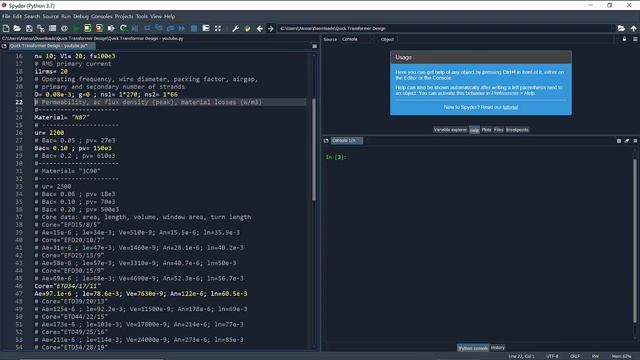The height and width of the screenshot is (360, 640).
Task: Switch to History tab
Action: (498, 348)
